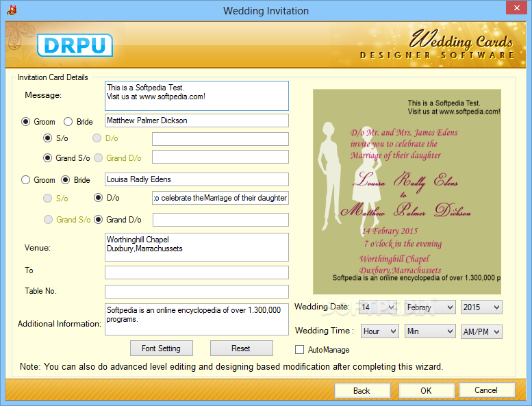Click the app icon in title bar
This screenshot has width=532, height=406.
click(12, 10)
